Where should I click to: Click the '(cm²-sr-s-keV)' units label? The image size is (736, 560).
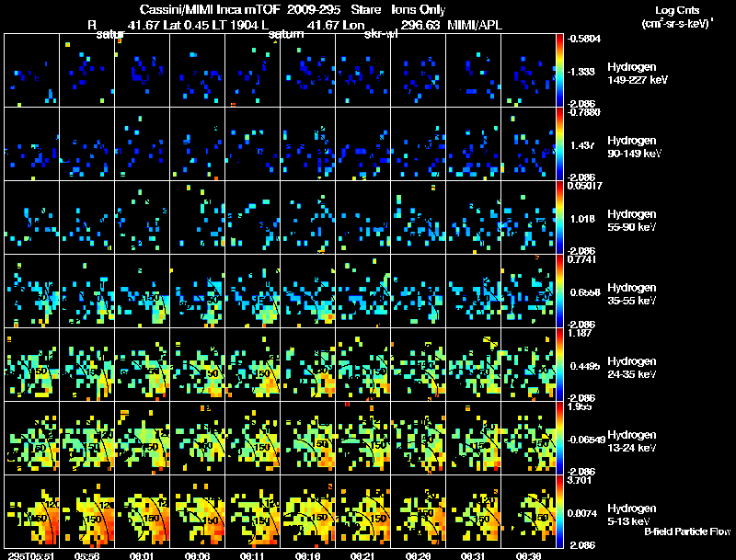pyautogui.click(x=676, y=23)
